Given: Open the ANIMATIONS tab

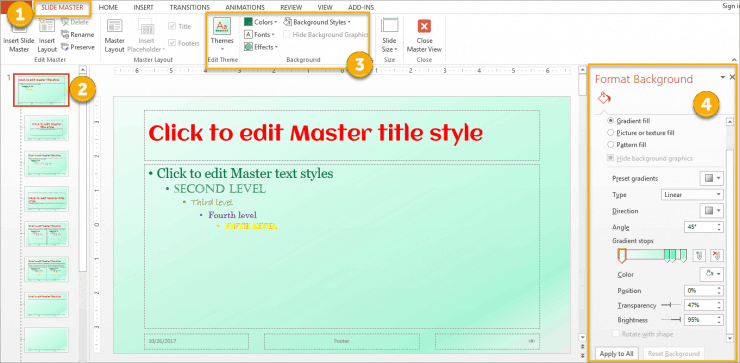Looking at the screenshot, I should point(245,8).
